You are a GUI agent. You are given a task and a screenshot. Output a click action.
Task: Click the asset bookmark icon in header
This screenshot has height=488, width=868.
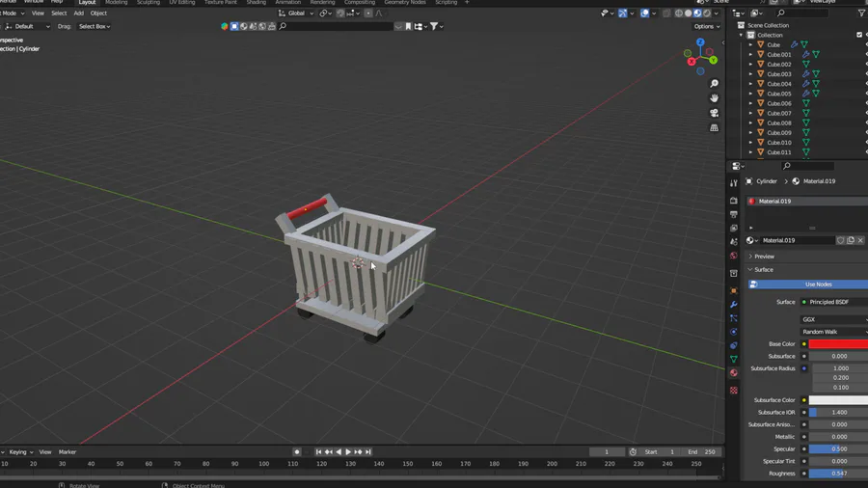pyautogui.click(x=409, y=26)
